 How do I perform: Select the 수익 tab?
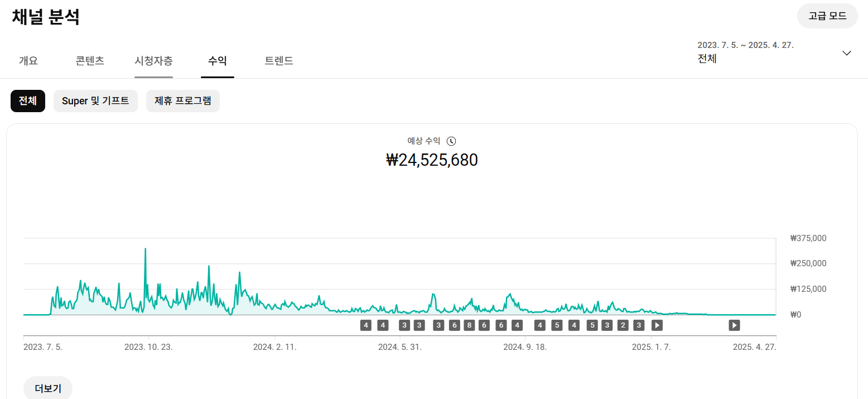tap(218, 61)
